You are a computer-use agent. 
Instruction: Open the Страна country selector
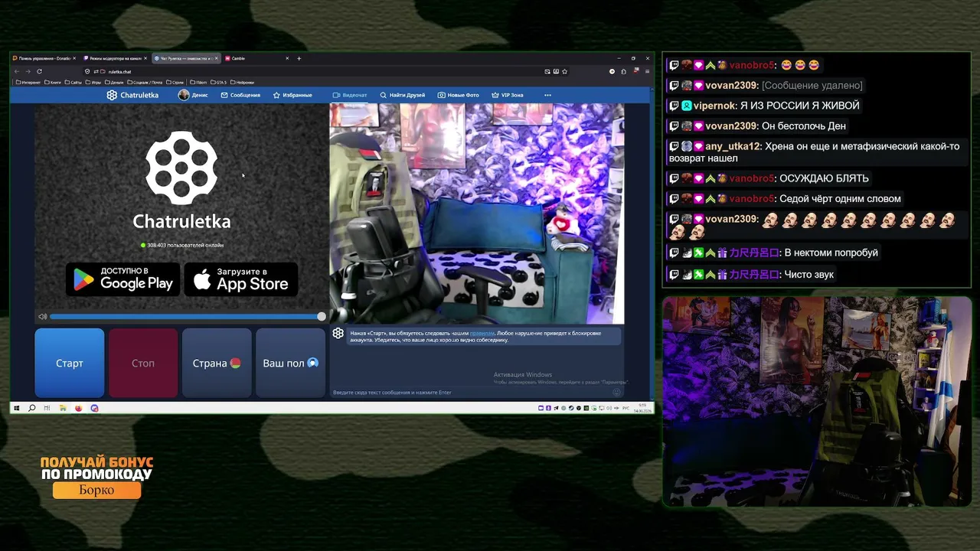(x=217, y=363)
